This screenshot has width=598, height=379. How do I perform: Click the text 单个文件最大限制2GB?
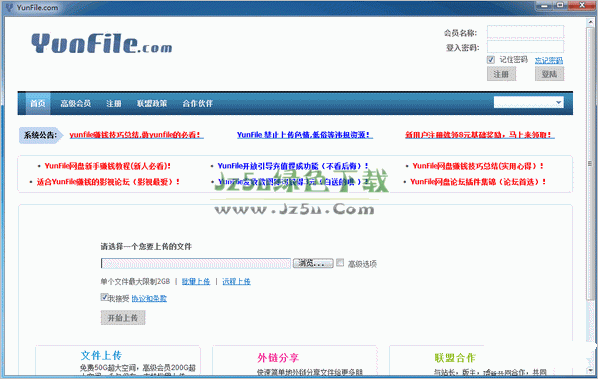click(135, 281)
